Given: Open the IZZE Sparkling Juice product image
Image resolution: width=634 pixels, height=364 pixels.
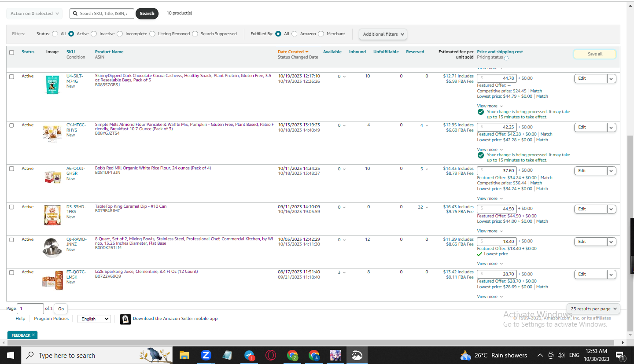Looking at the screenshot, I should [52, 280].
